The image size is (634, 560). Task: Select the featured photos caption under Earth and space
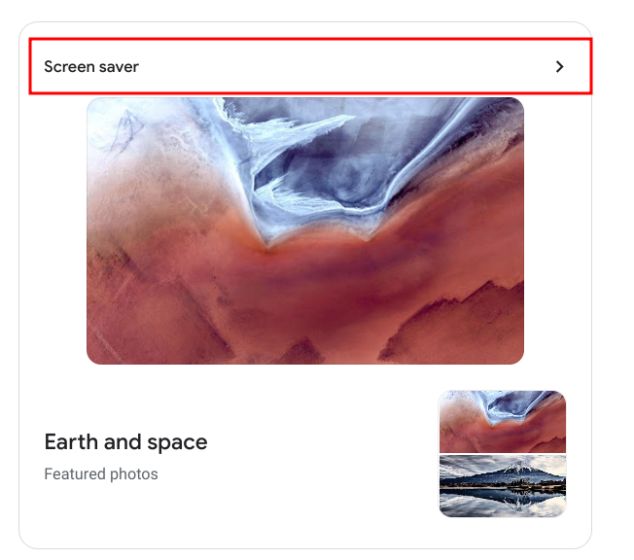(101, 474)
